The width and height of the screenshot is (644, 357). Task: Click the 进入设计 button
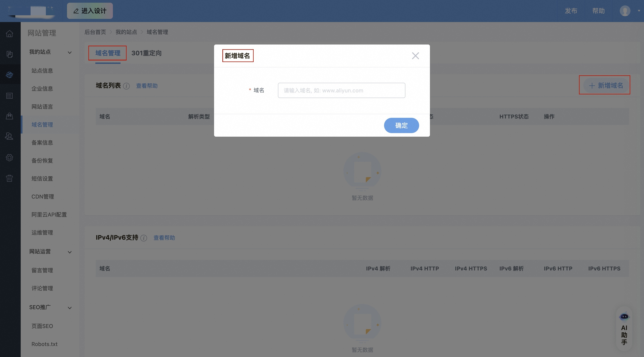click(x=90, y=11)
